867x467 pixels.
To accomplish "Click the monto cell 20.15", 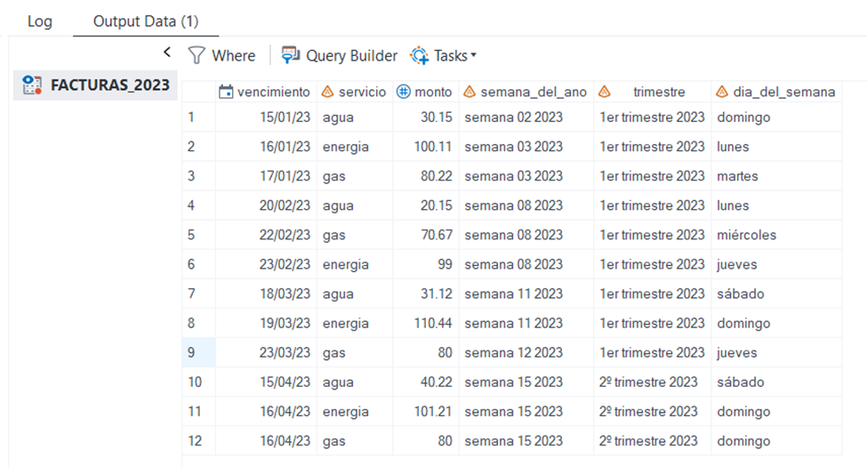I will tap(426, 206).
